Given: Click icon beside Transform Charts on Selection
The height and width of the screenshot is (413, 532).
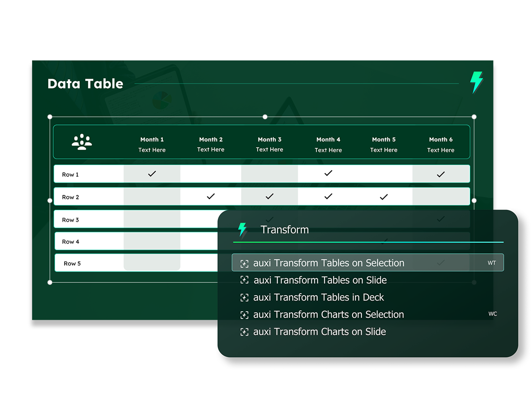Looking at the screenshot, I should (x=244, y=315).
